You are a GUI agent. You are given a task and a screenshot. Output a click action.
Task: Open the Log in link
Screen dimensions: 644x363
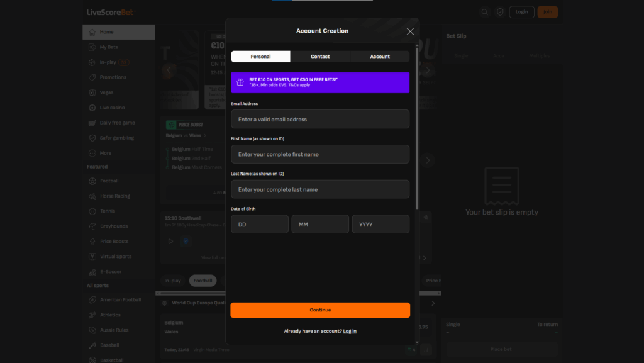coord(350,331)
